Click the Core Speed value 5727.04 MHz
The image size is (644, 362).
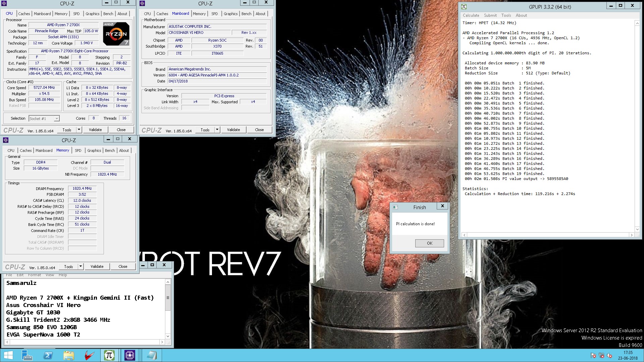44,87
